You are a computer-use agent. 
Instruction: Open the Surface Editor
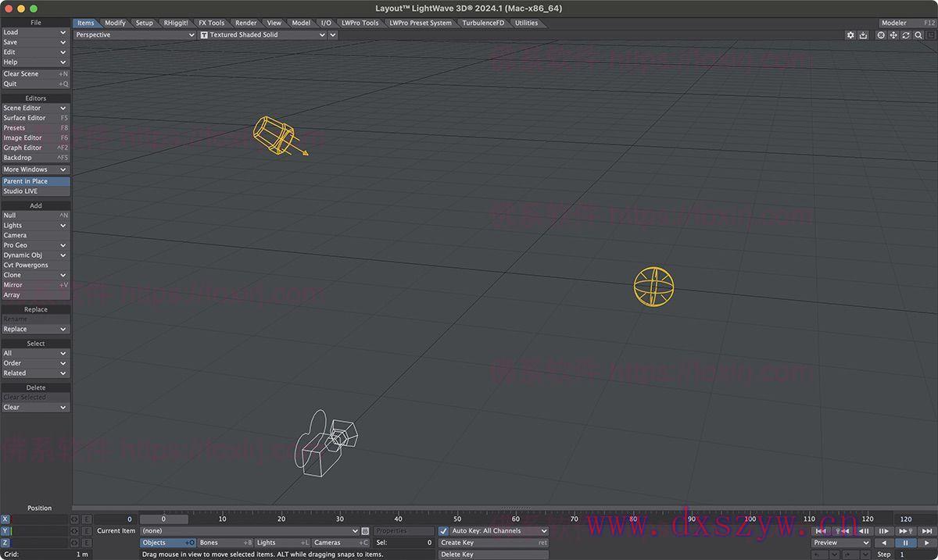(35, 118)
